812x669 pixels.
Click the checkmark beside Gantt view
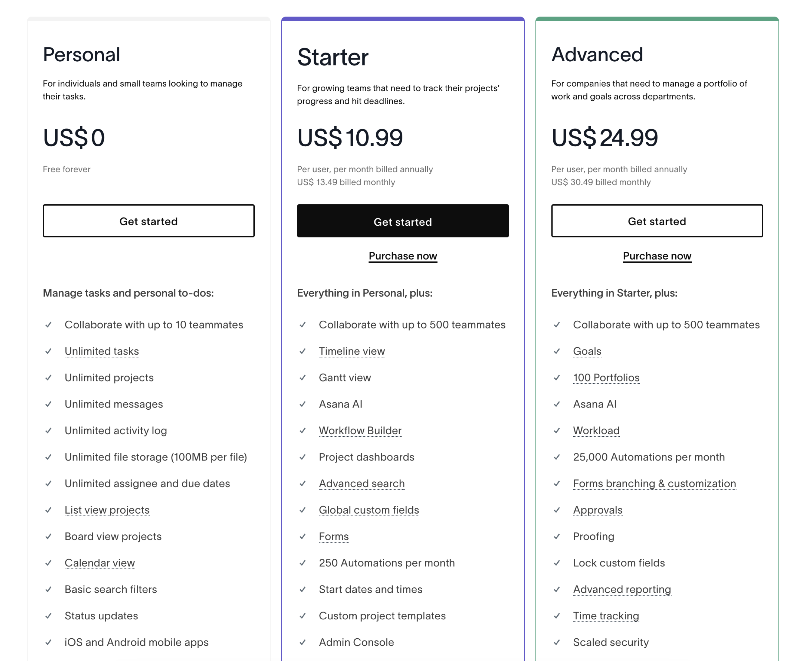(303, 378)
